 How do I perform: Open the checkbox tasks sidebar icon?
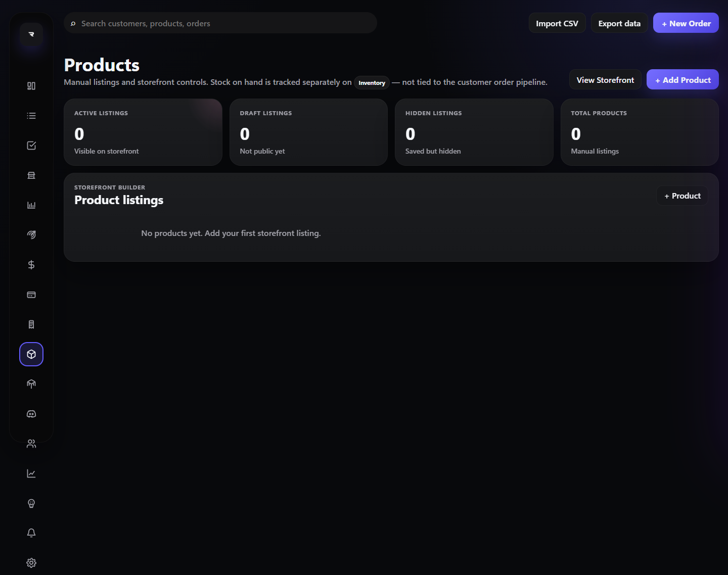tap(31, 146)
